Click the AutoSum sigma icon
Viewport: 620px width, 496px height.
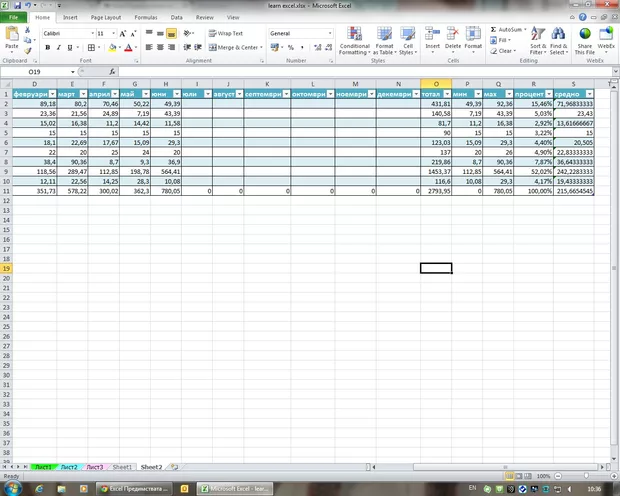pyautogui.click(x=493, y=31)
